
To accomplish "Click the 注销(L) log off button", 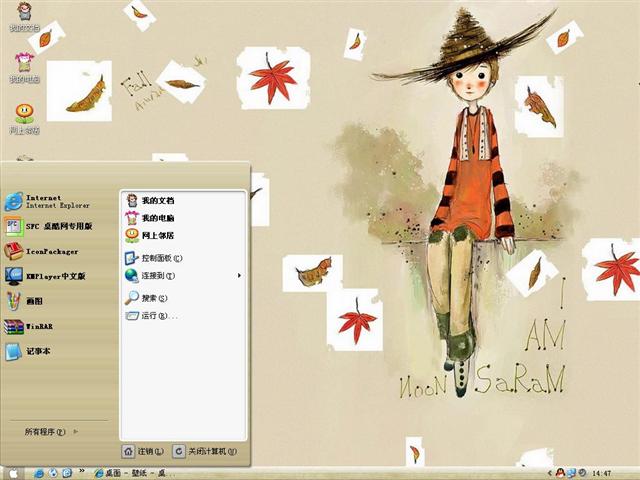I will [143, 451].
